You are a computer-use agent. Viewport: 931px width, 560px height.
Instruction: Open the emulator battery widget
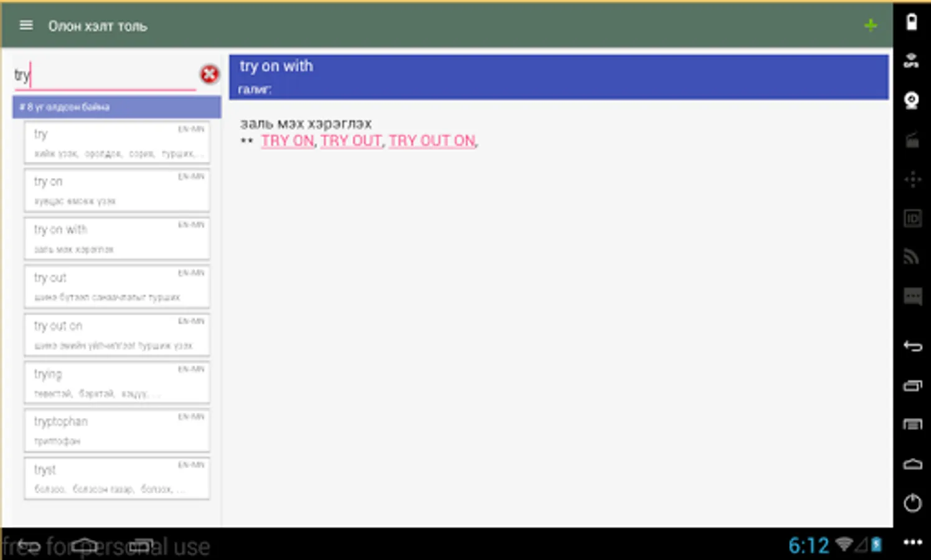pyautogui.click(x=912, y=22)
